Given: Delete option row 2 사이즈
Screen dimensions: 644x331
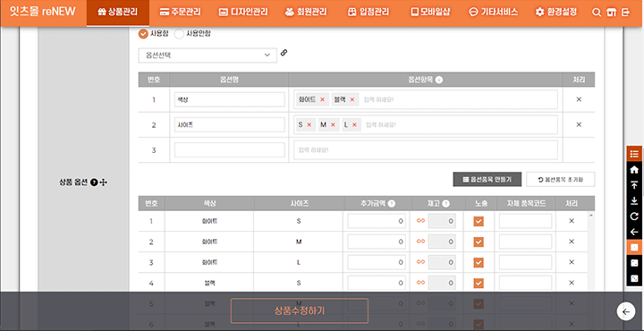Looking at the screenshot, I should (579, 125).
